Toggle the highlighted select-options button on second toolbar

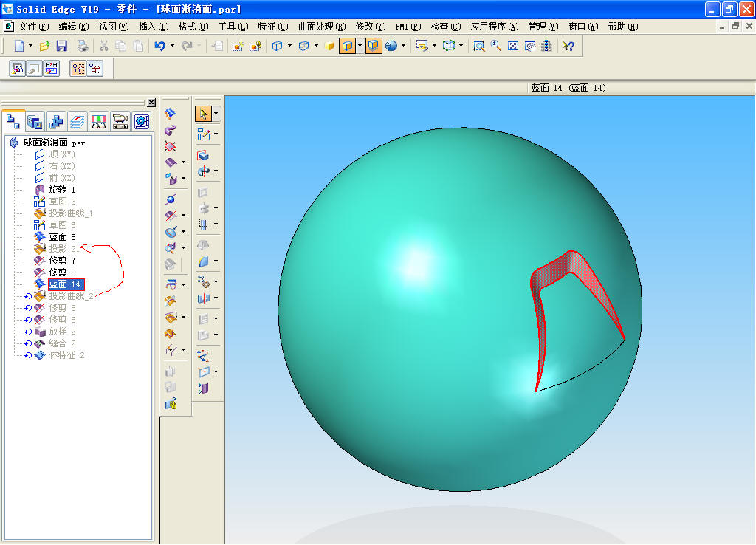[78, 69]
